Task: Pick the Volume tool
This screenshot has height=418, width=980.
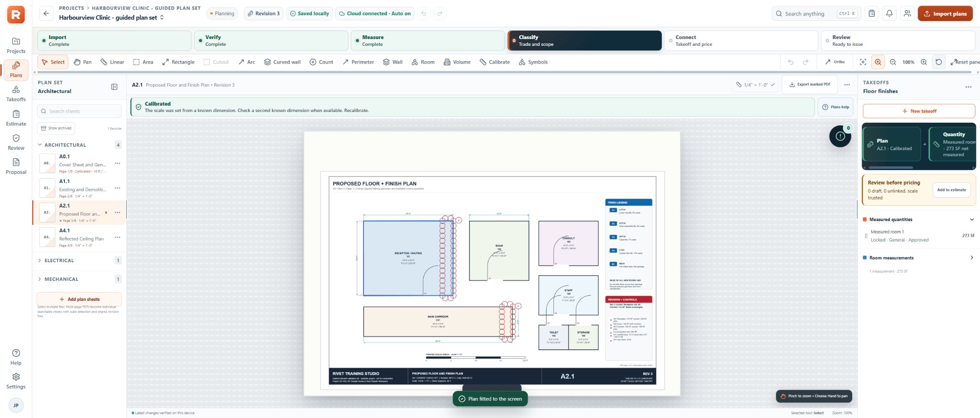Action: click(457, 62)
